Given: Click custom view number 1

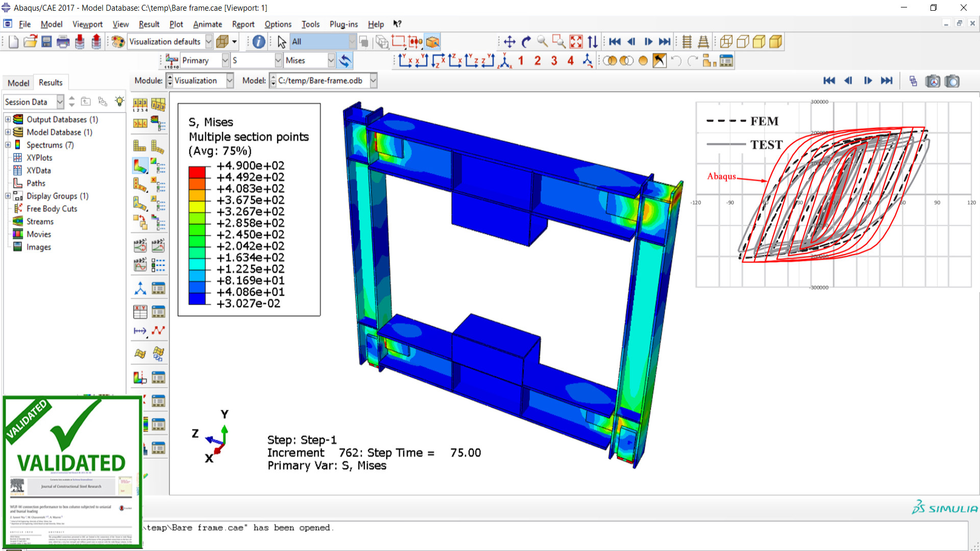Looking at the screenshot, I should coord(521,61).
